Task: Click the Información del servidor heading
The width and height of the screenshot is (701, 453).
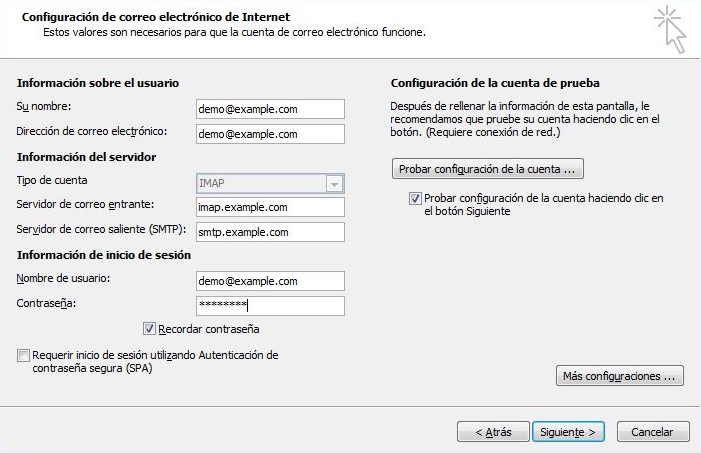Action: tap(86, 157)
